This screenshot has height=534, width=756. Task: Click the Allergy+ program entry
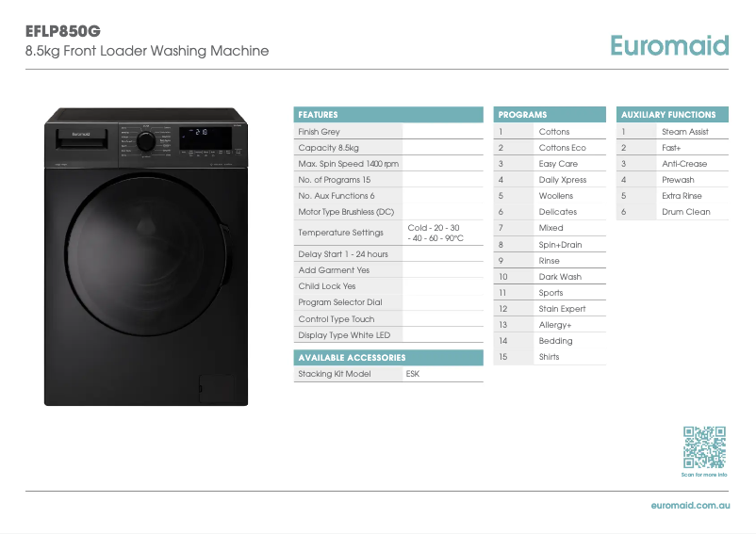coord(555,325)
